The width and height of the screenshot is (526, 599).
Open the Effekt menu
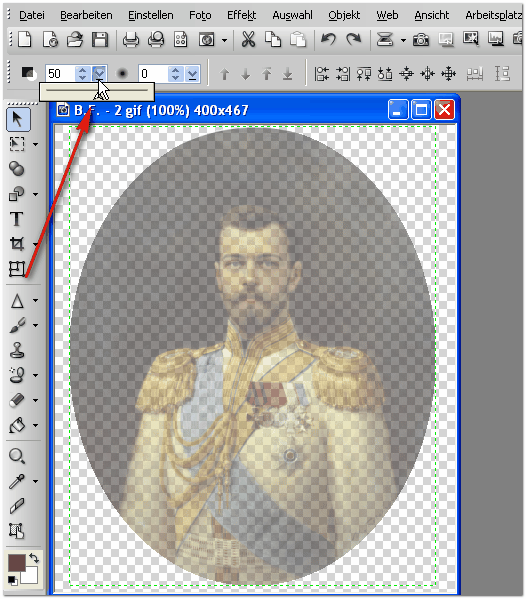[x=241, y=15]
